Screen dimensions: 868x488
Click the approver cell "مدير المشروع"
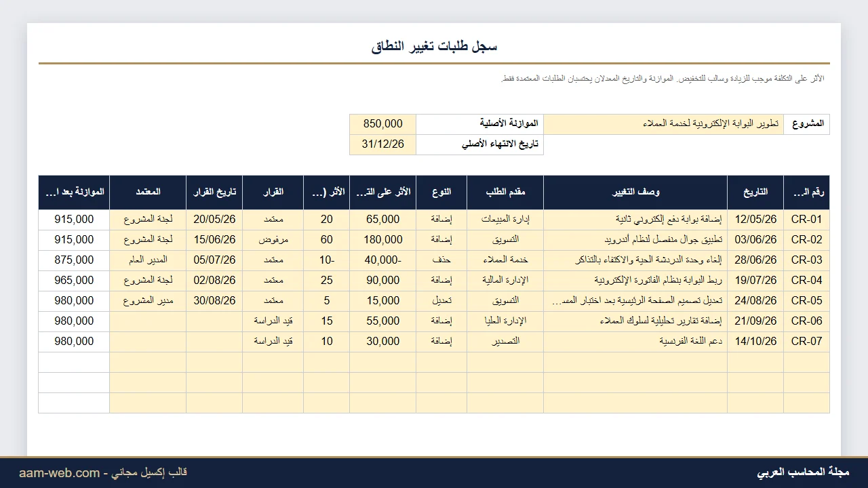point(148,301)
